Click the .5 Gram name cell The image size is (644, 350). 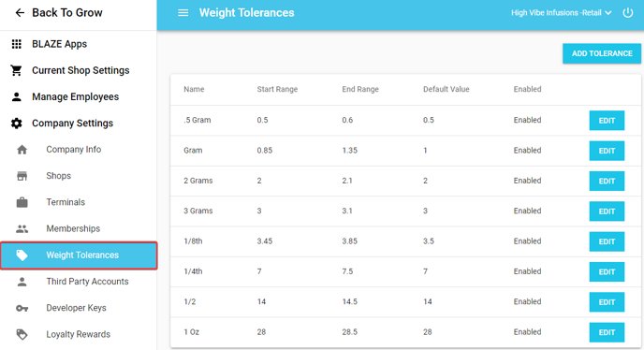[198, 120]
